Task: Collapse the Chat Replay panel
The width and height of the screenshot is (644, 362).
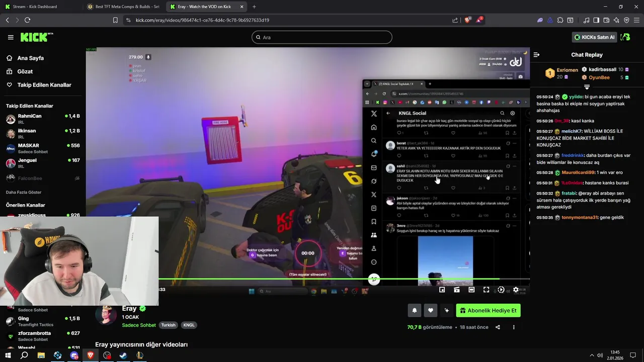Action: 536,55
